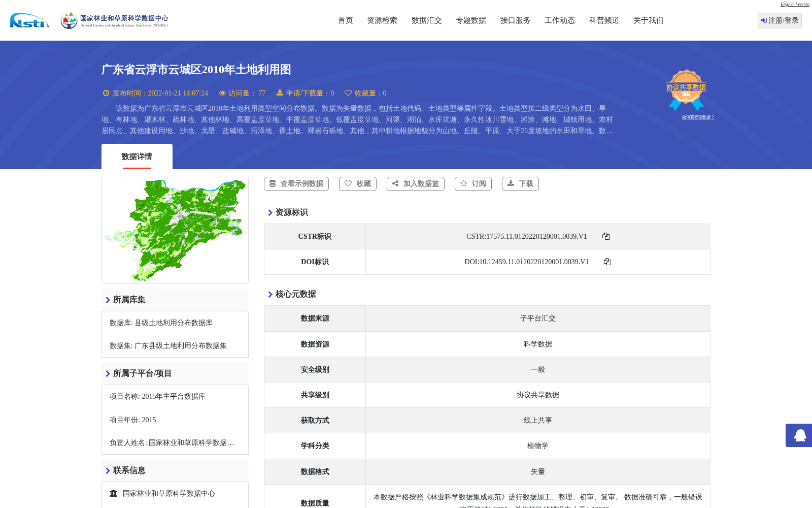
Task: Open 科普频道 menu item
Action: coord(604,20)
